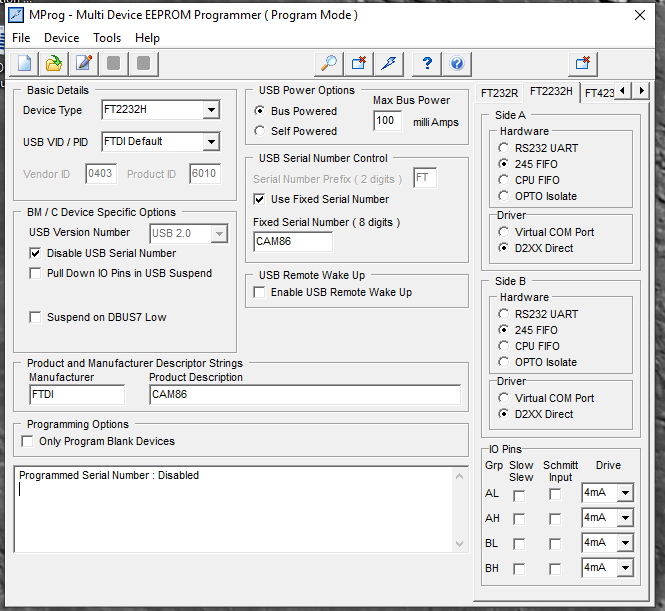The height and width of the screenshot is (611, 665).
Task: Click the first grey disabled toolbar button
Action: tap(113, 64)
